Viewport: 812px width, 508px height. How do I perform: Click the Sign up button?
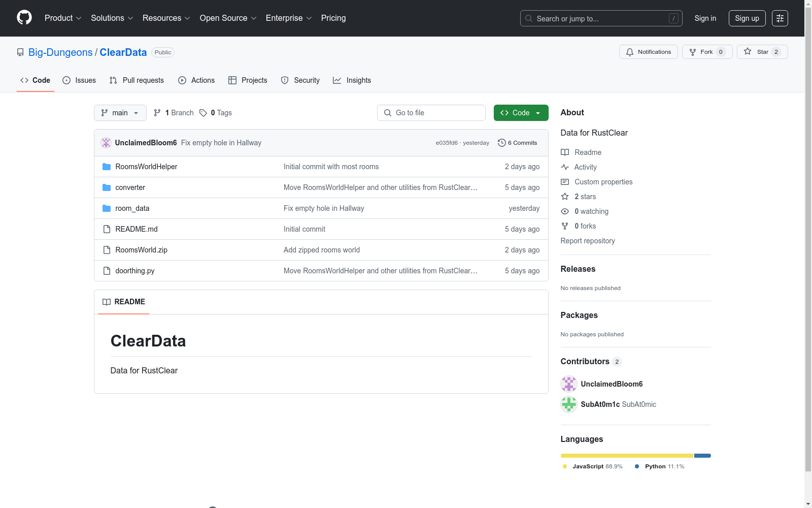[747, 18]
